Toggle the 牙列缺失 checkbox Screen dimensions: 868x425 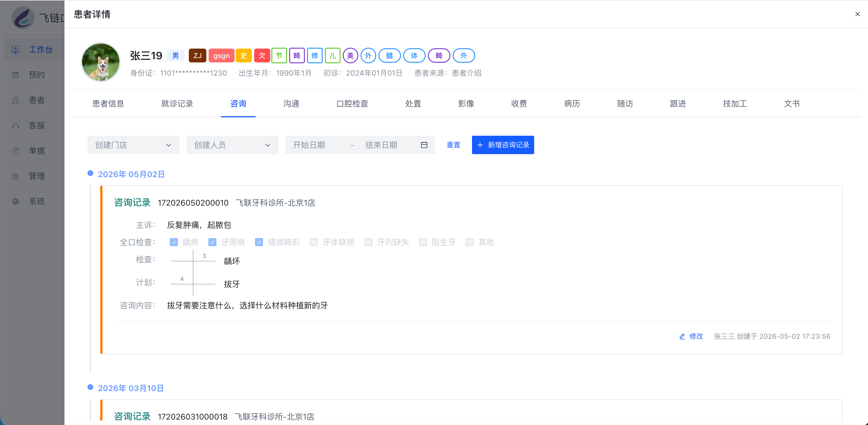point(368,242)
